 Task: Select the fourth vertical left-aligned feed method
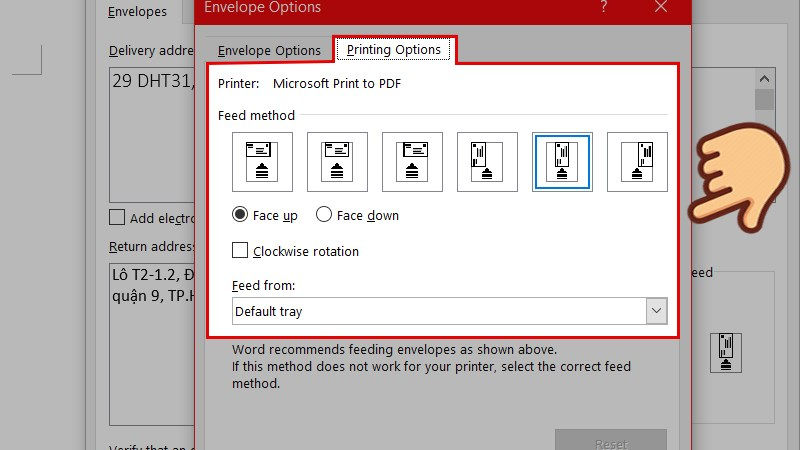tap(487, 162)
